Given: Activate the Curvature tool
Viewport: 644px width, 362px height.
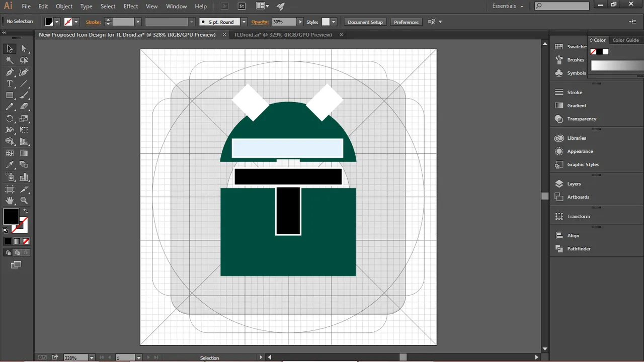Looking at the screenshot, I should (x=24, y=72).
